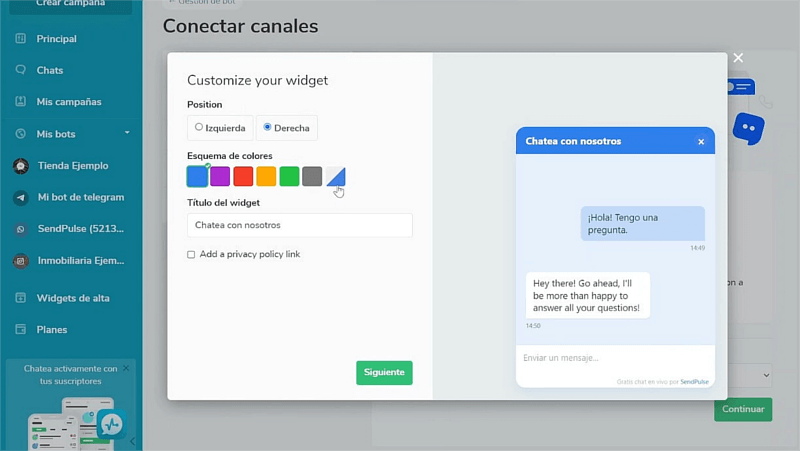Click the Crear campaña button
The image size is (800, 451).
(69, 5)
